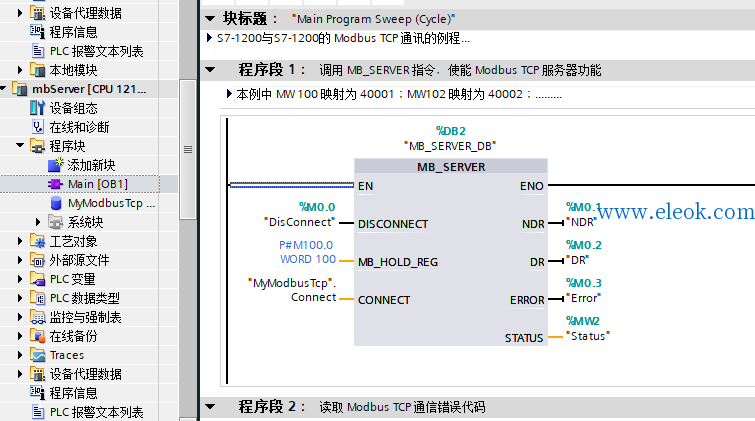The height and width of the screenshot is (421, 755).
Task: Collapse the 块标题 section
Action: point(210,19)
